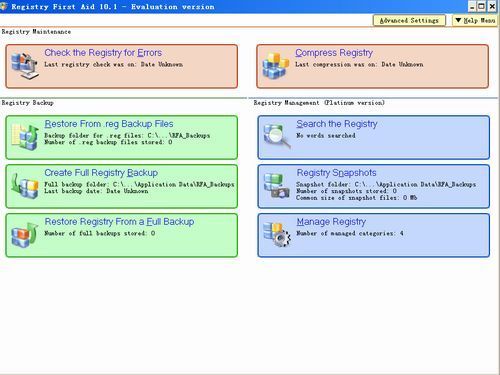Click 'Number of full backups stored: 0'
Viewport: 500px width, 375px height.
pyautogui.click(x=99, y=233)
